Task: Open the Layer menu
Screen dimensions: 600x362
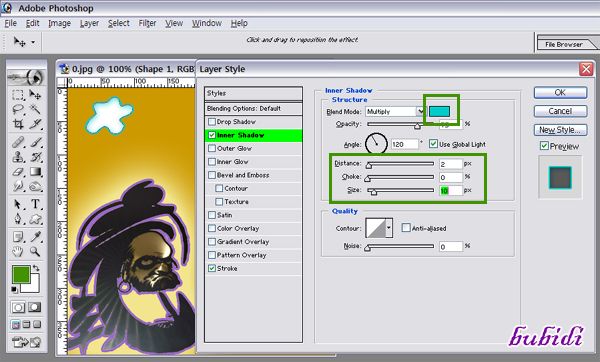Action: (89, 23)
